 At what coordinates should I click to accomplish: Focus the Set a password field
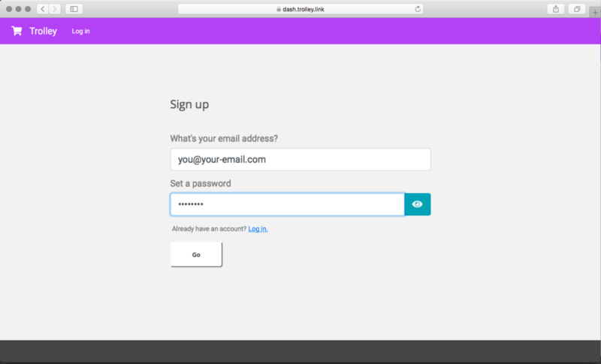[x=288, y=204]
